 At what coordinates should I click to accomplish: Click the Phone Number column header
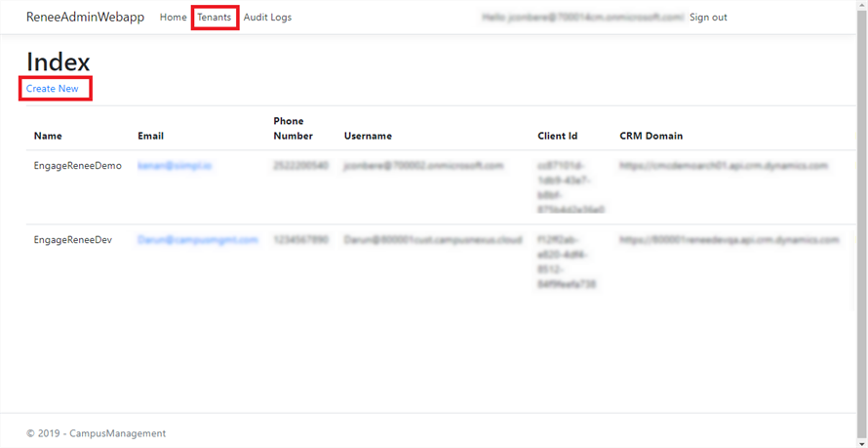click(294, 129)
